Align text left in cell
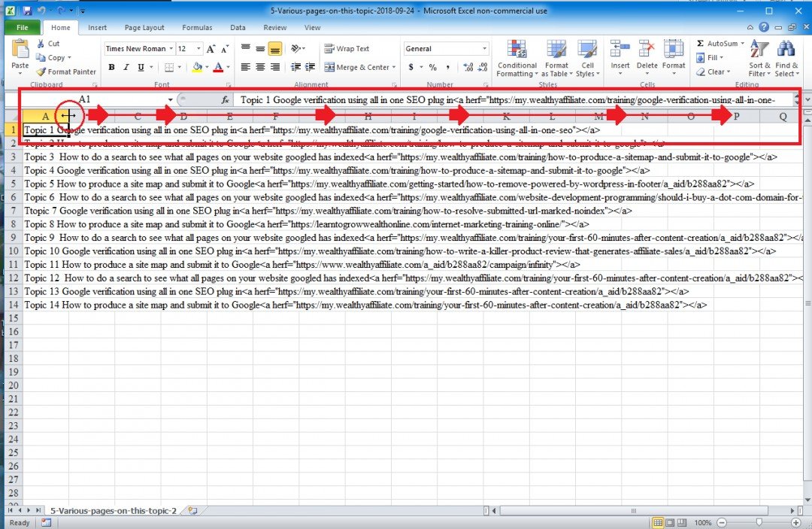Viewport: 812px width, 529px height. coord(245,67)
